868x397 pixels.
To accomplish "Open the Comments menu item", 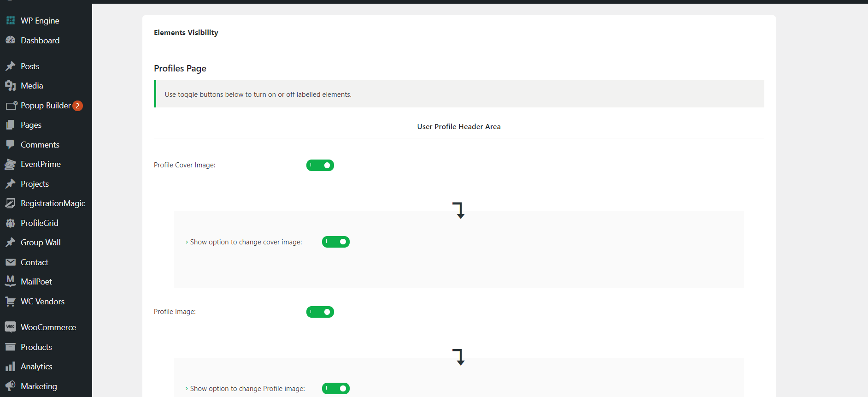I will click(x=40, y=145).
